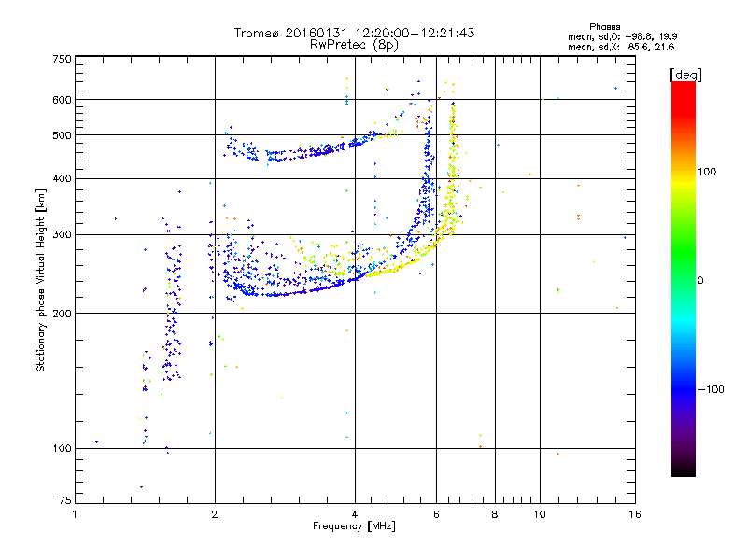Click the x-axis tick label '10'
747x560 pixels.
click(540, 514)
